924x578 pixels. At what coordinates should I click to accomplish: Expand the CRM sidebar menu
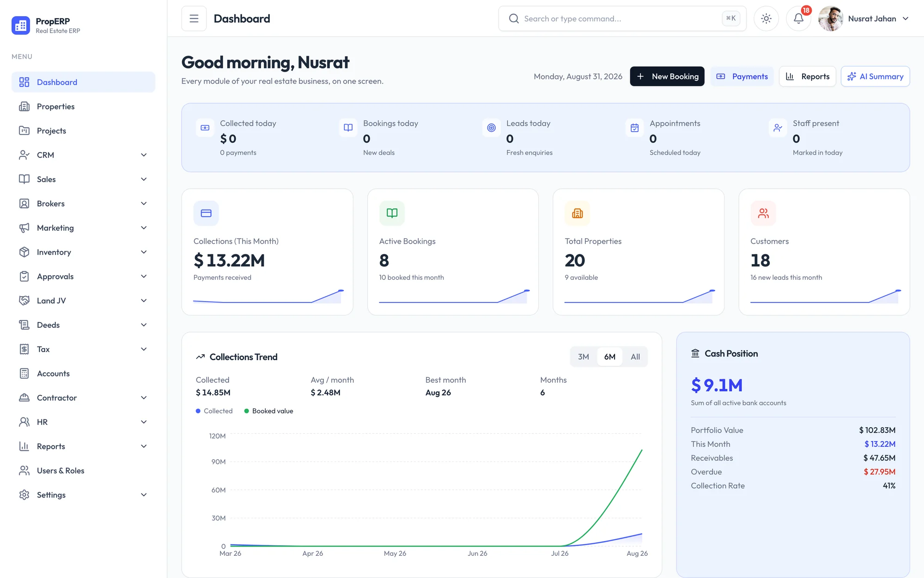coord(84,155)
